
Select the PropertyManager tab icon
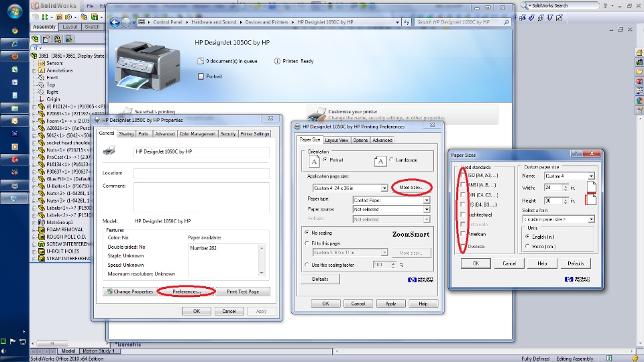click(x=46, y=39)
